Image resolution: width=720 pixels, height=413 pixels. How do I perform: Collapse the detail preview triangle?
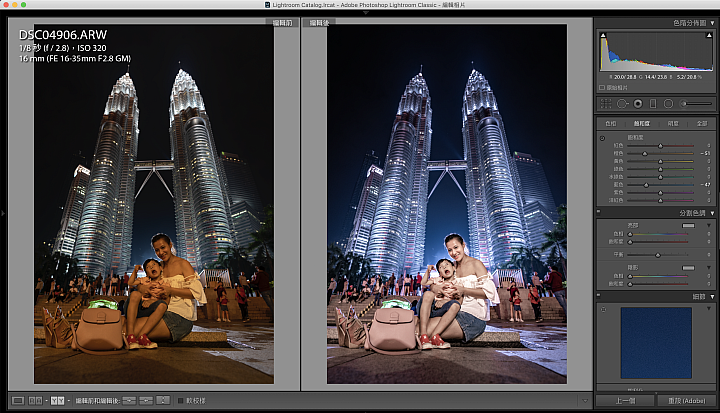tap(709, 309)
